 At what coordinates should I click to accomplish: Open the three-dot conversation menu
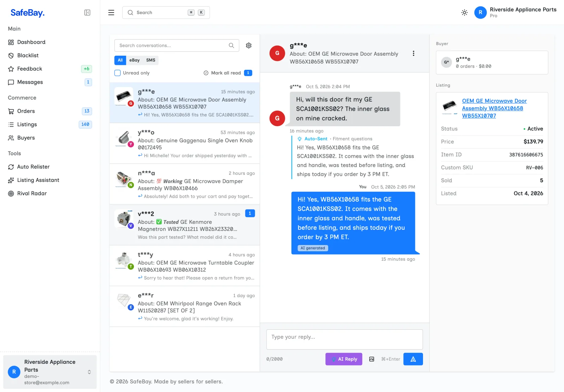click(x=413, y=54)
